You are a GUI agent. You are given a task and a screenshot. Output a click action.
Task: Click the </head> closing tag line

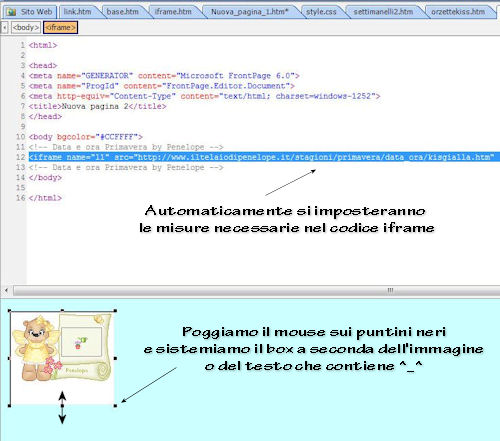45,116
